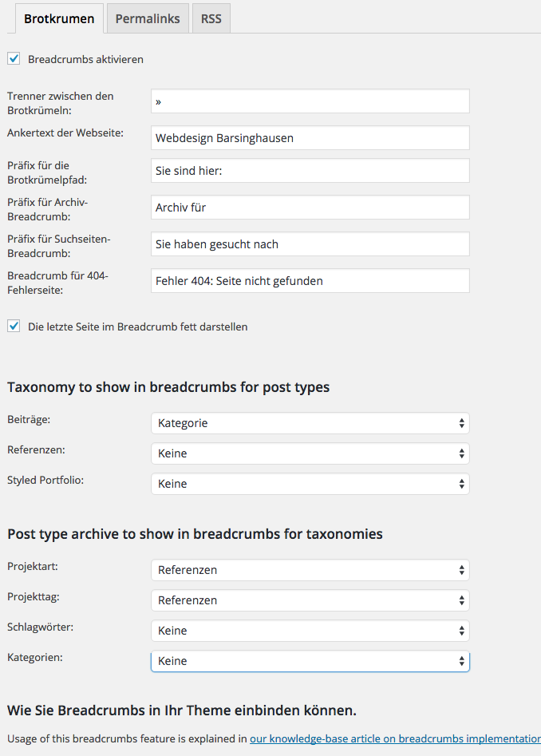The width and height of the screenshot is (541, 756).
Task: Open the Schlagwörter archive dropdown
Action: (x=310, y=631)
